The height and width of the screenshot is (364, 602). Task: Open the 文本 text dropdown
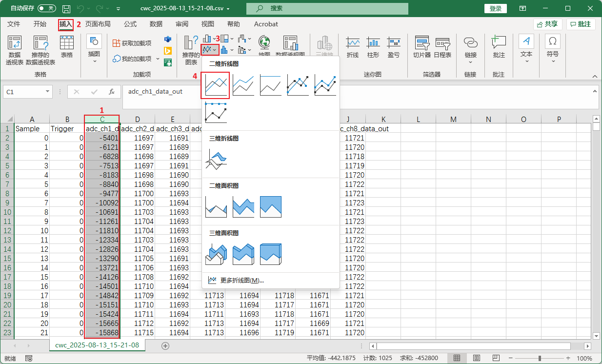[526, 49]
